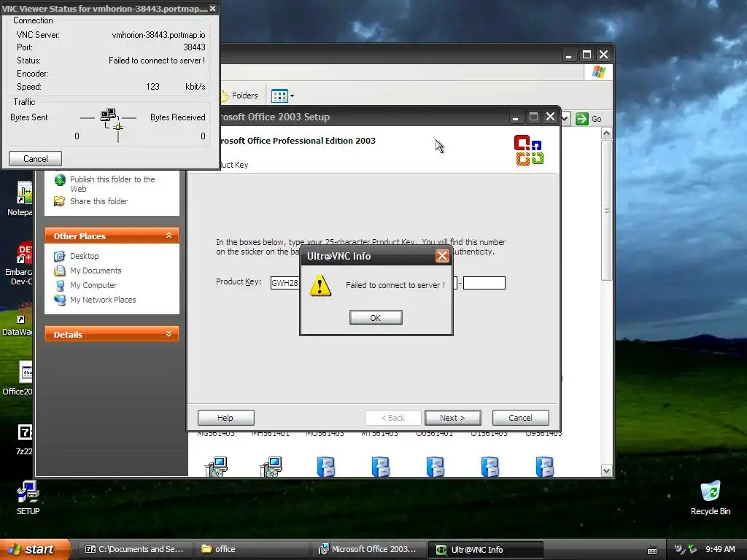Open the Recycle Bin desktop icon

pyautogui.click(x=711, y=497)
